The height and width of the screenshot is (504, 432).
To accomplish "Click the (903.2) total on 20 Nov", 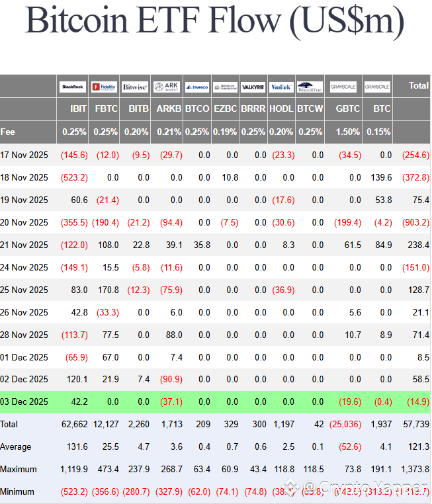I will pos(415,222).
